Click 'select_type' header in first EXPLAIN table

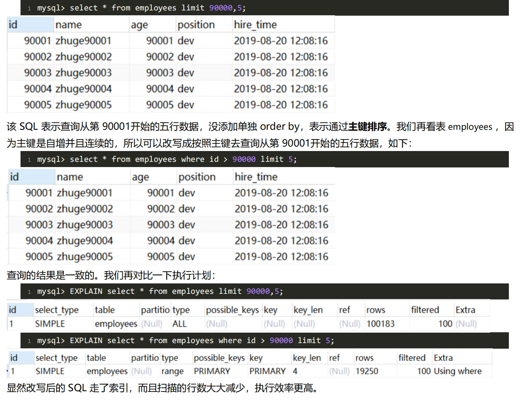(57, 310)
